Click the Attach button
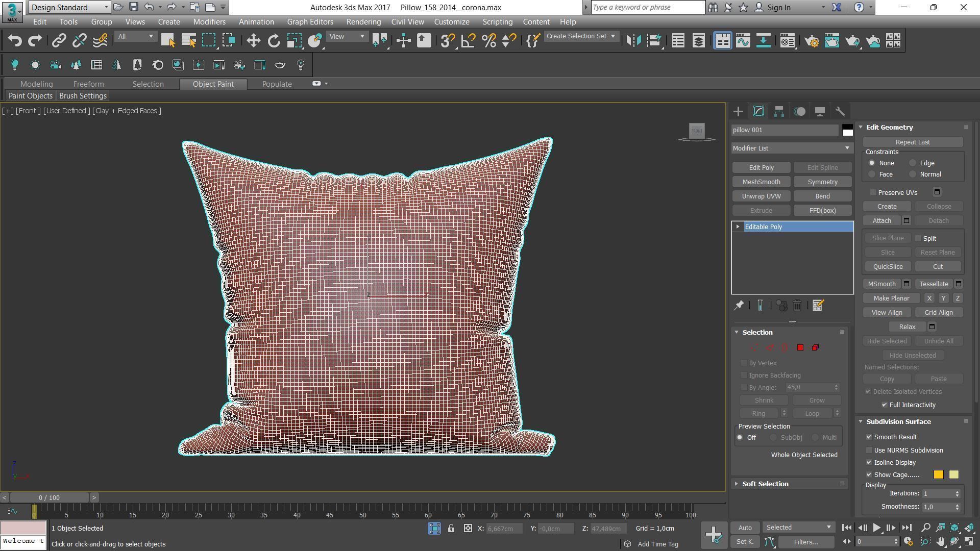Viewport: 980px width, 551px height. pyautogui.click(x=881, y=221)
